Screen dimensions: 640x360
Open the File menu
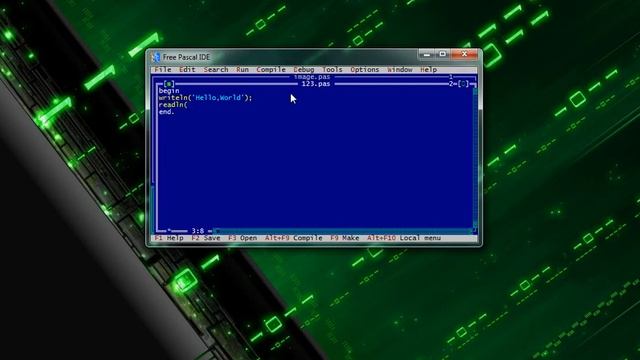163,69
